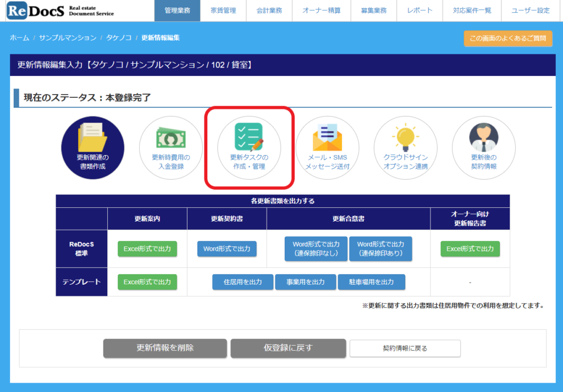The height and width of the screenshot is (392, 563).
Task: Export オーナー向け更新報告書 in Excel
Action: pyautogui.click(x=470, y=249)
